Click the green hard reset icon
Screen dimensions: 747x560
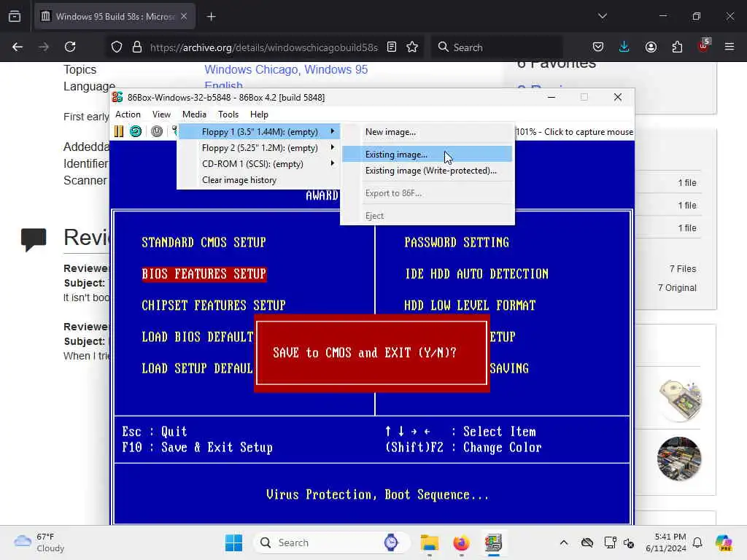[x=136, y=131]
